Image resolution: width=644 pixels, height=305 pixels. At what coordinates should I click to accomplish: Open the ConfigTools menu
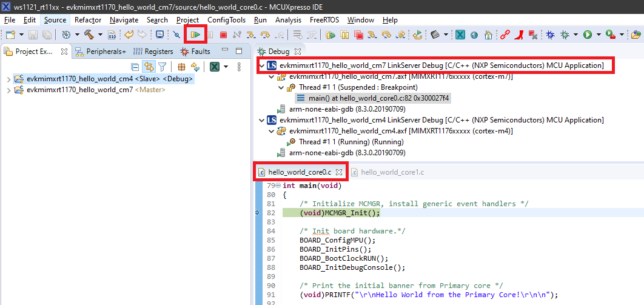[x=226, y=20]
